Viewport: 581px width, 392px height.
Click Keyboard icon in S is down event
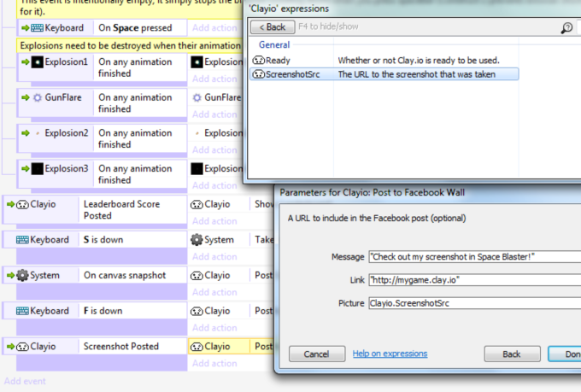pos(22,240)
